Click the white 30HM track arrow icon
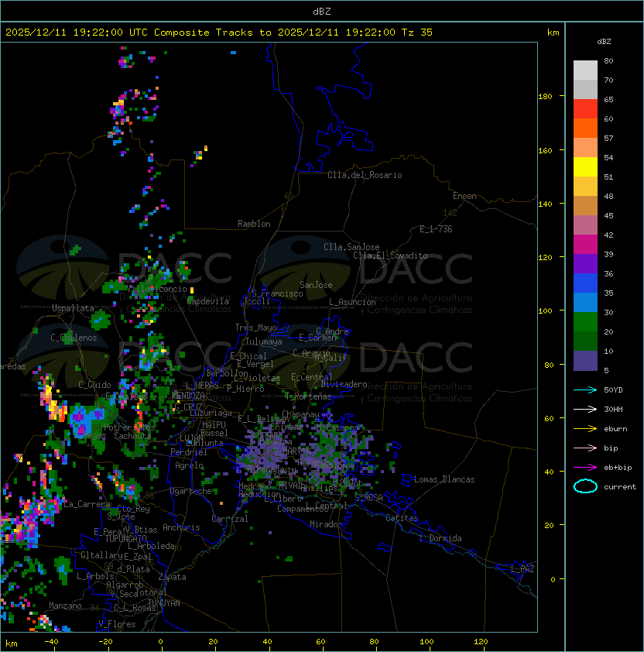The height and width of the screenshot is (652, 644). [585, 409]
